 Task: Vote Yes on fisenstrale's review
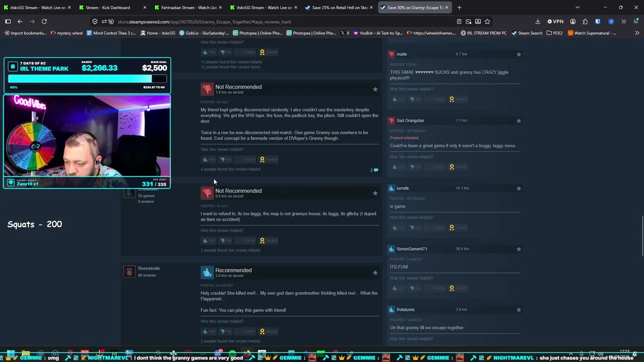point(209,331)
